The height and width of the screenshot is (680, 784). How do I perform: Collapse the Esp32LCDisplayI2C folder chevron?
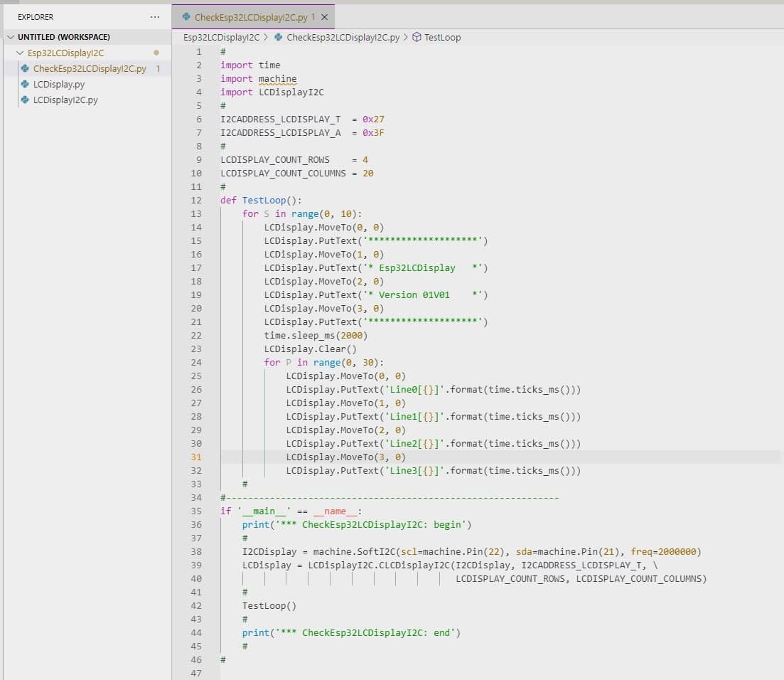coord(20,53)
